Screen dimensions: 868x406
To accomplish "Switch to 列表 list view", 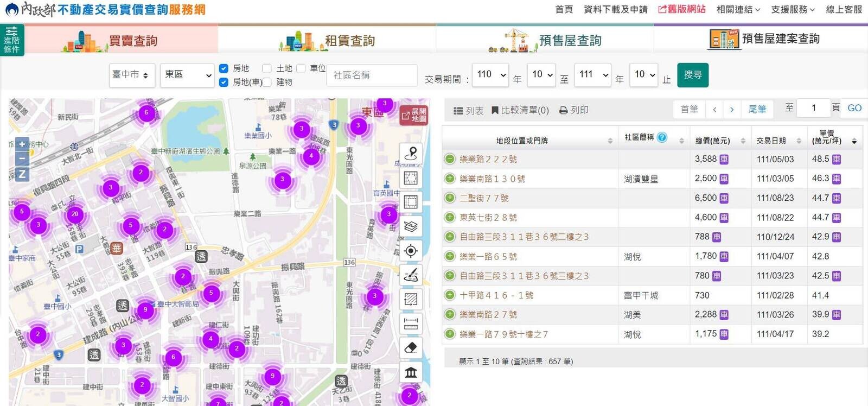I will coord(468,110).
